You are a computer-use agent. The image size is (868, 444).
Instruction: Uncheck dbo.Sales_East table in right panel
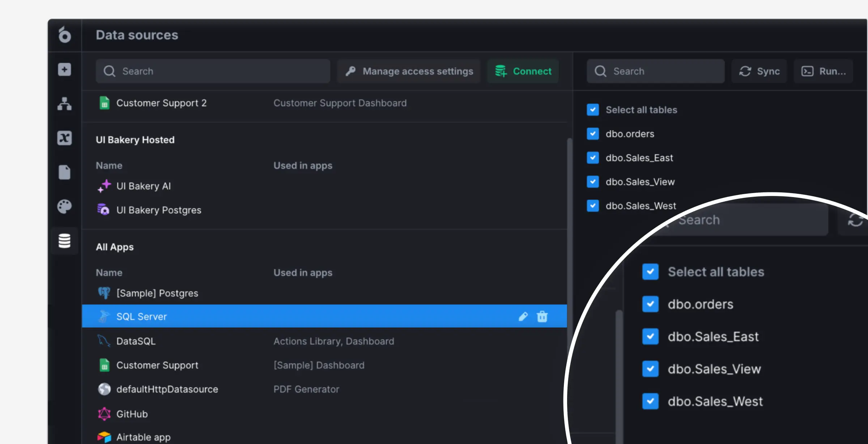point(593,158)
